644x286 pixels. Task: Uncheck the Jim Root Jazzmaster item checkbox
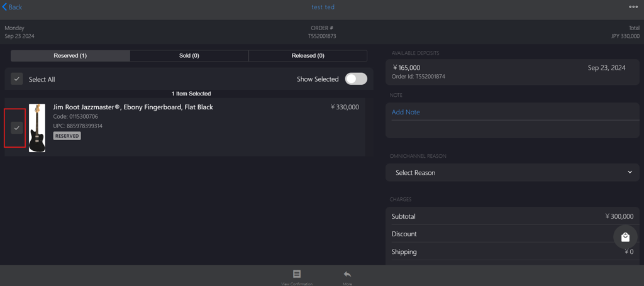click(17, 128)
